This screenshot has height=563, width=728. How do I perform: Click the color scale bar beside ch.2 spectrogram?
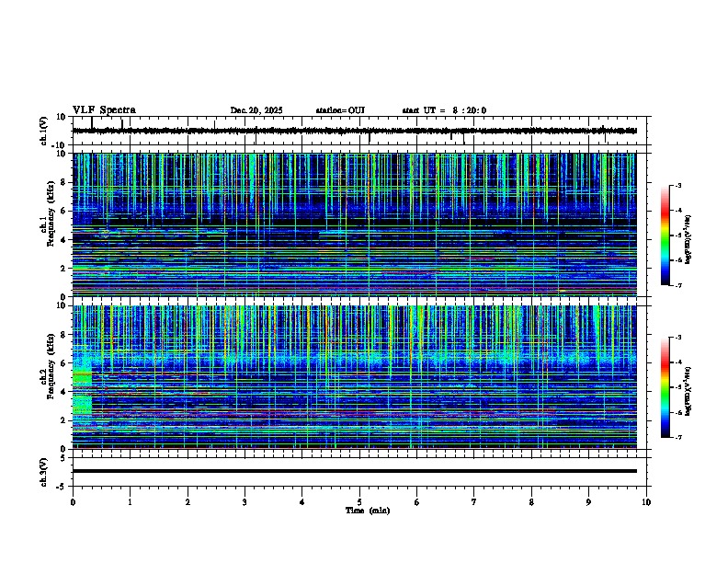pyautogui.click(x=665, y=387)
